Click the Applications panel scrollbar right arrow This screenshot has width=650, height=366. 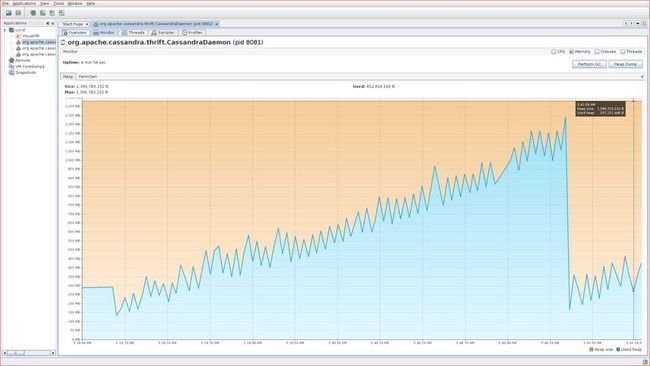pos(53,353)
